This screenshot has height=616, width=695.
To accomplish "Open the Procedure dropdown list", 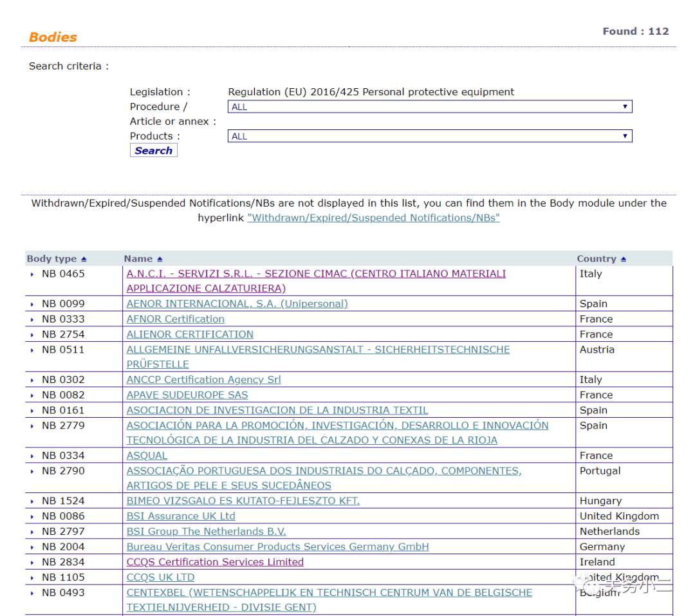I will click(x=430, y=107).
